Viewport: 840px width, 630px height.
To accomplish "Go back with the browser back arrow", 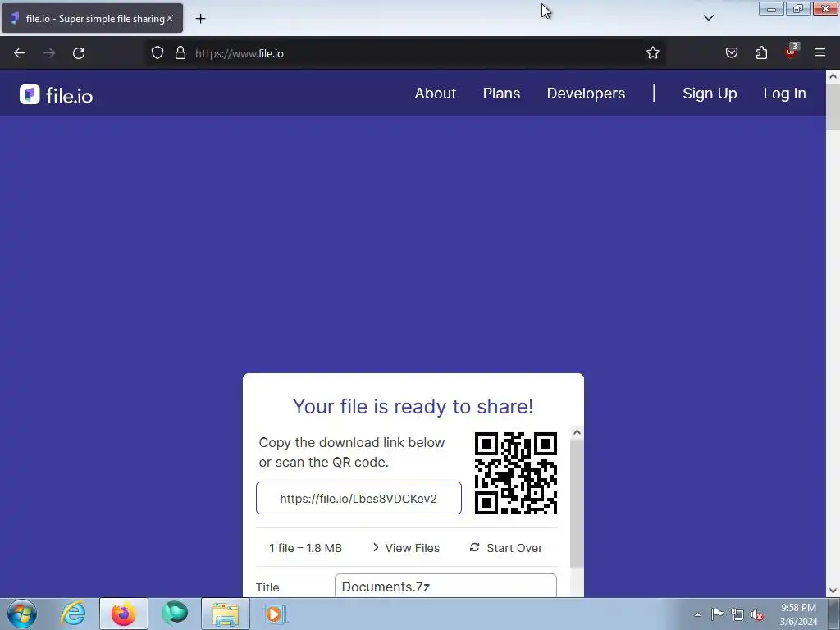I will pyautogui.click(x=20, y=53).
